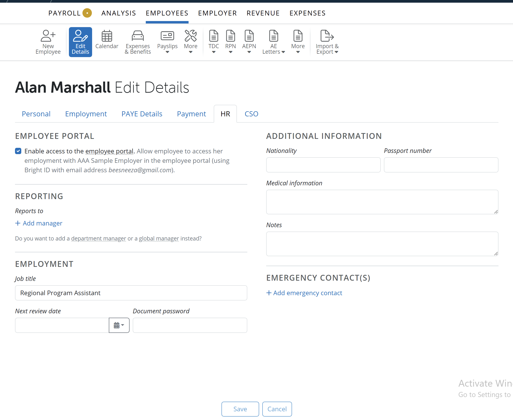Click the Document password field
The height and width of the screenshot is (420, 513).
[190, 325]
